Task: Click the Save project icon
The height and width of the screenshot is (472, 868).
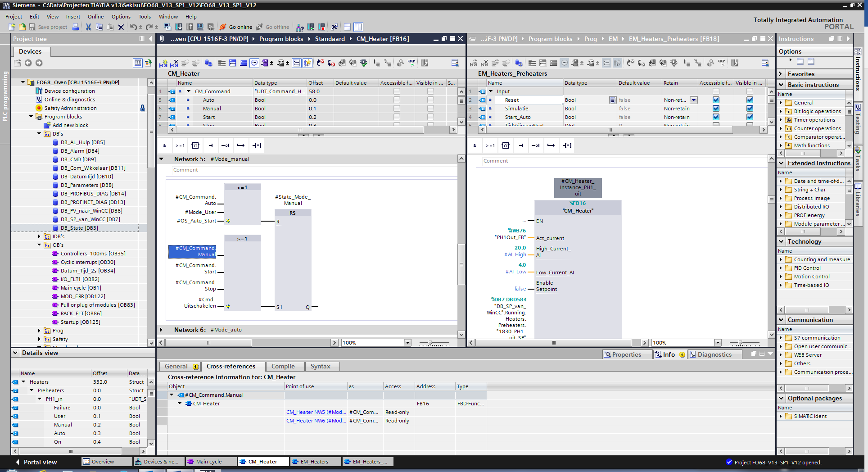Action: click(32, 27)
